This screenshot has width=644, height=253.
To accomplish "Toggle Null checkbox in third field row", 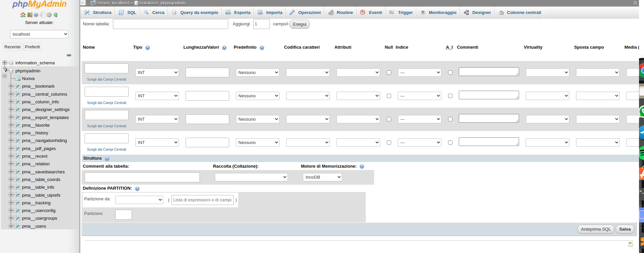I will point(389,119).
